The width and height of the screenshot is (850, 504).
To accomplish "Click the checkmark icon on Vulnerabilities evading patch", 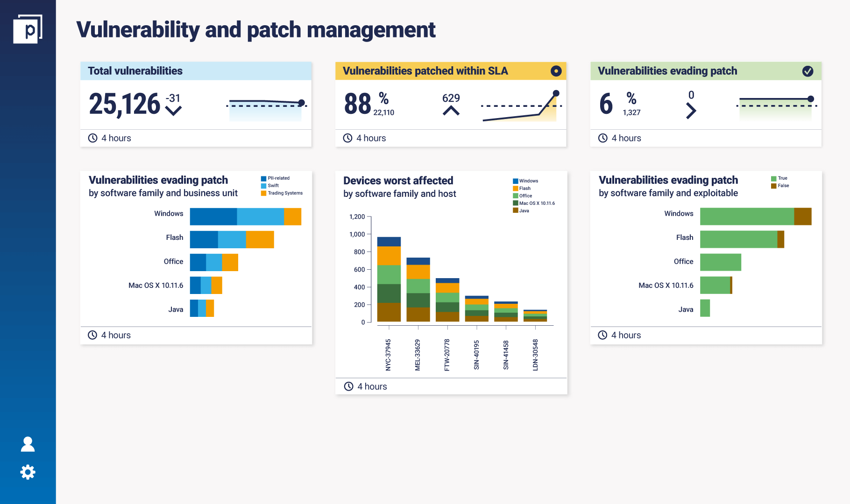I will 808,71.
